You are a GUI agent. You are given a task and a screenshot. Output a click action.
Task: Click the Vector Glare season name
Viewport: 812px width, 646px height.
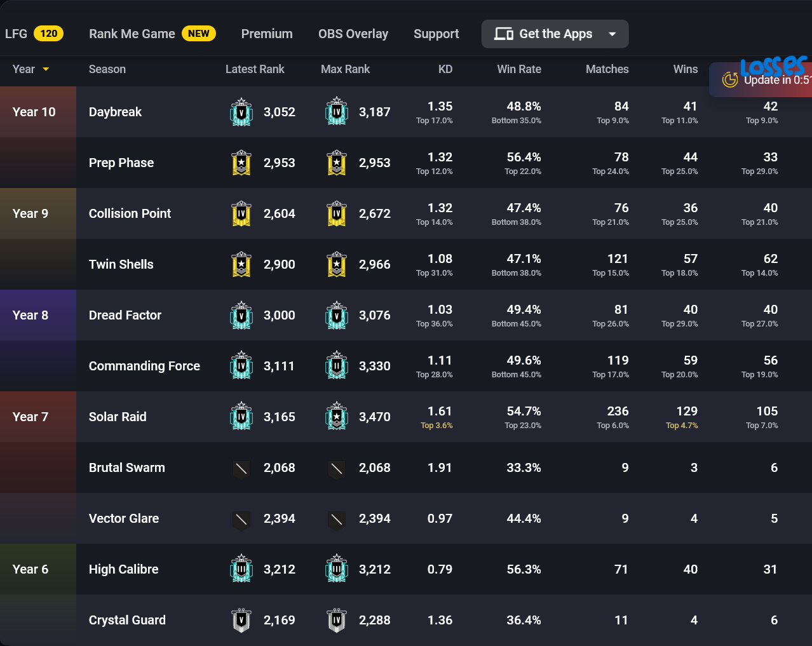pos(124,518)
